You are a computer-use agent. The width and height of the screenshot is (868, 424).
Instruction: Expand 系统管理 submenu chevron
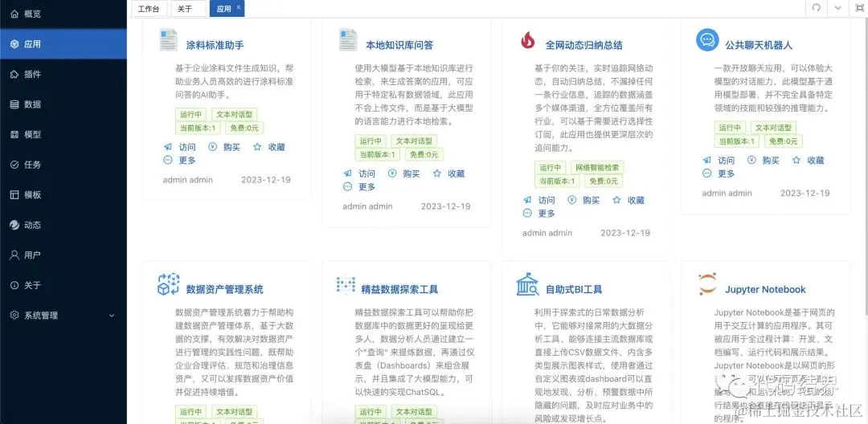pyautogui.click(x=111, y=316)
